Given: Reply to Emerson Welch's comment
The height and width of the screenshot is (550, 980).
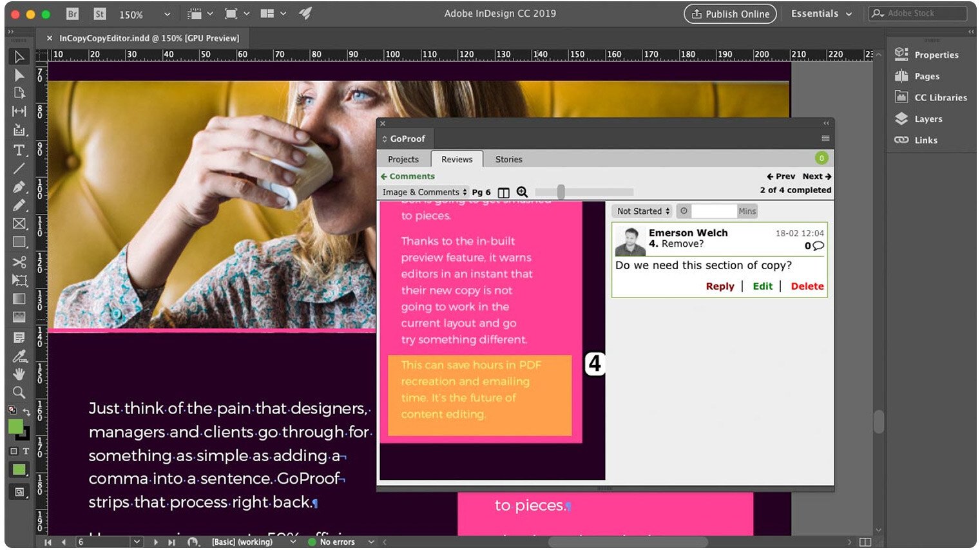Looking at the screenshot, I should pyautogui.click(x=720, y=286).
